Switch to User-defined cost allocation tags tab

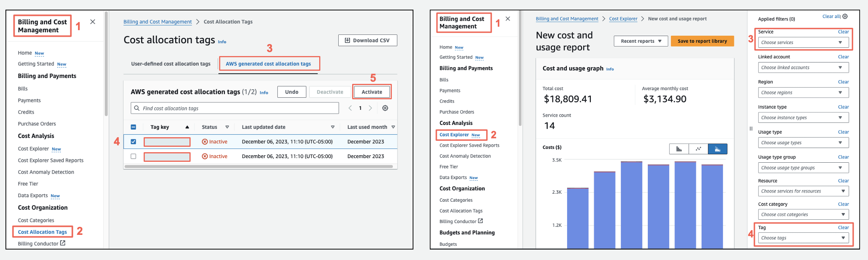[x=171, y=64]
